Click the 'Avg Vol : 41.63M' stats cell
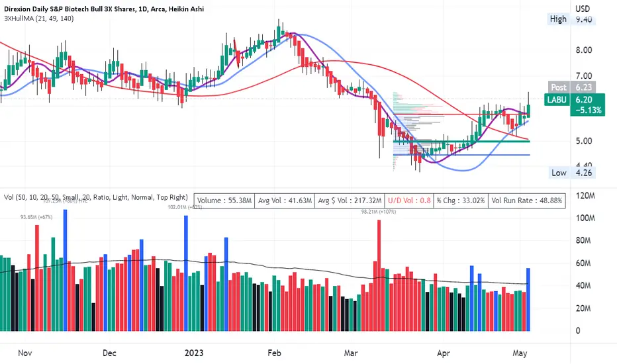 [x=285, y=201]
